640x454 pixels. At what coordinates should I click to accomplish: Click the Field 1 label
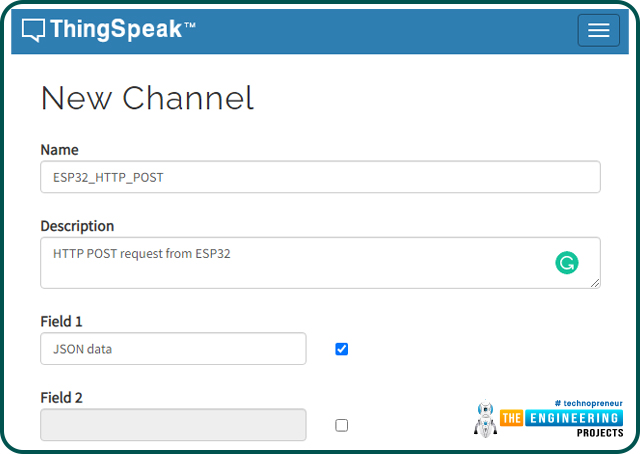point(61,321)
